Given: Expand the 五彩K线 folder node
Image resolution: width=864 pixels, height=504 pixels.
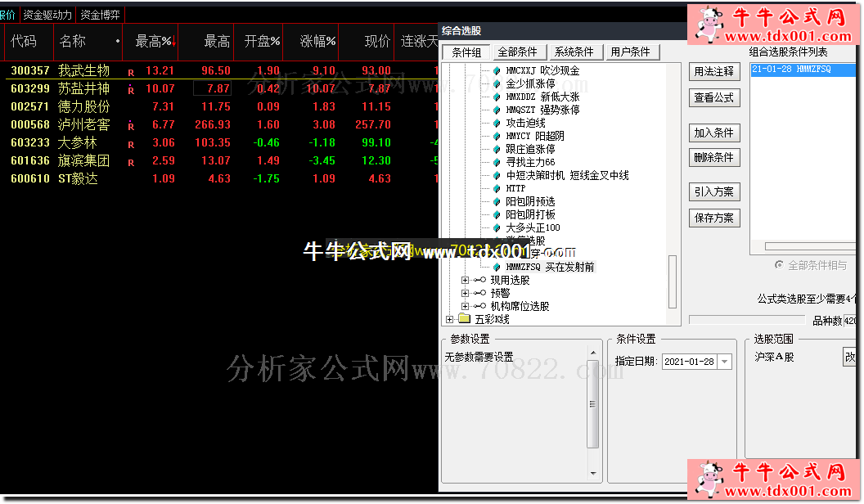Looking at the screenshot, I should point(450,319).
